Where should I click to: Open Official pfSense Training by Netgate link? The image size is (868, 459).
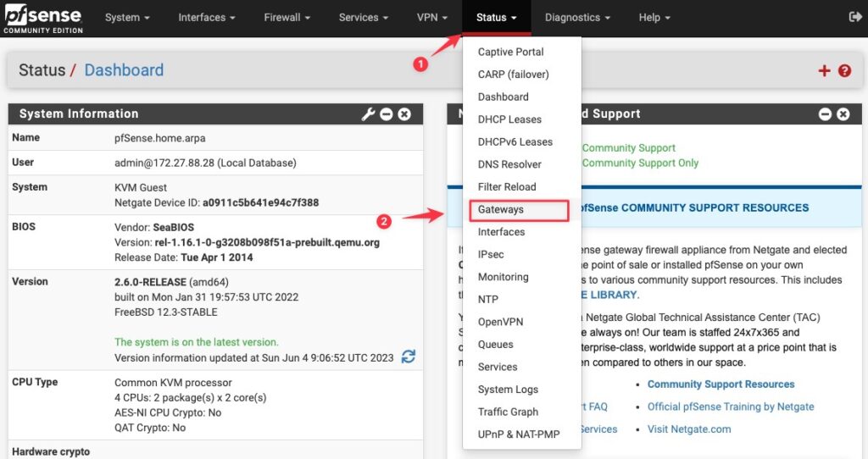click(x=731, y=407)
